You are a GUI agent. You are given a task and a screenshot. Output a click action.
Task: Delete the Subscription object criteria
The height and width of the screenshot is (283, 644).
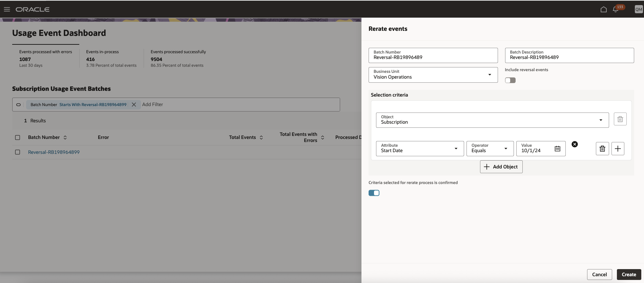click(x=620, y=119)
